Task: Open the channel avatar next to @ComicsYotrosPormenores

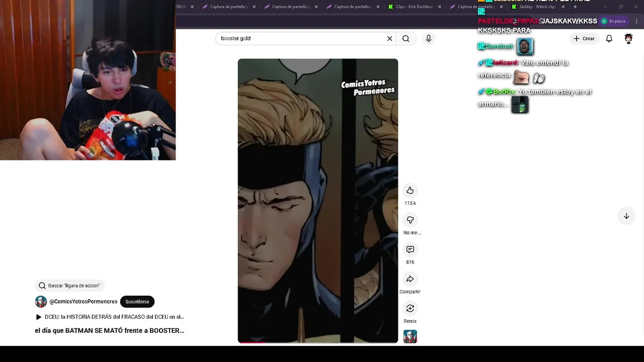Action: pyautogui.click(x=41, y=302)
